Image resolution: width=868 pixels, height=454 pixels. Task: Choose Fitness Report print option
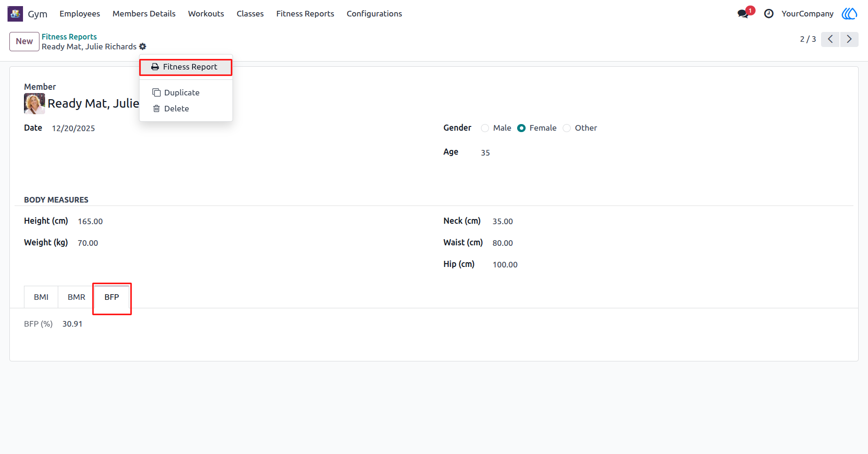(x=186, y=67)
